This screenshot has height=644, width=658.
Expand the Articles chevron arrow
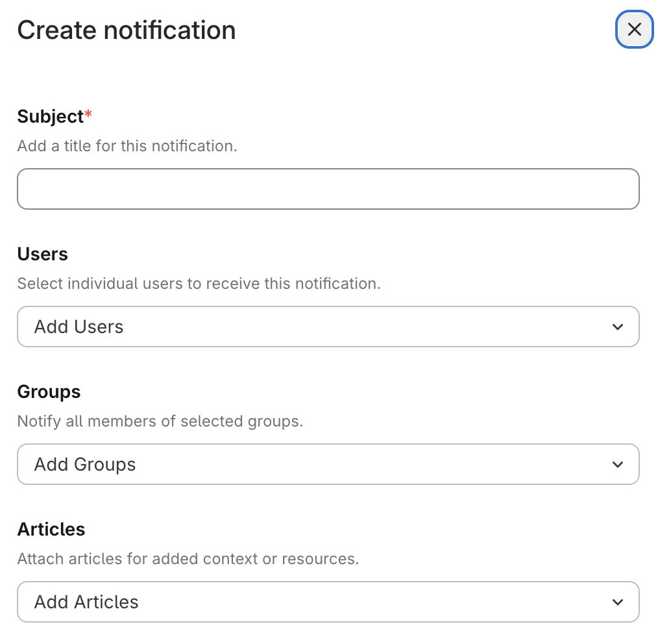pyautogui.click(x=618, y=602)
